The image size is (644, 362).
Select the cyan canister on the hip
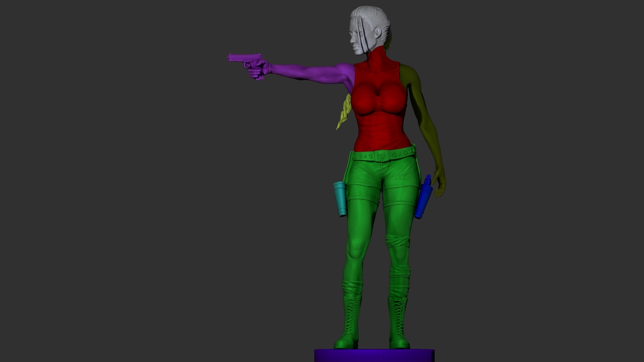click(x=339, y=198)
